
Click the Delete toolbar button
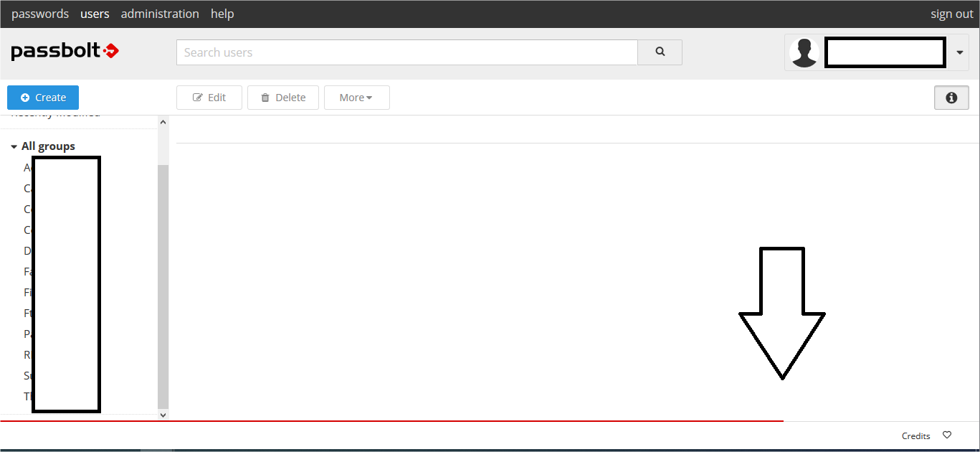pos(283,98)
